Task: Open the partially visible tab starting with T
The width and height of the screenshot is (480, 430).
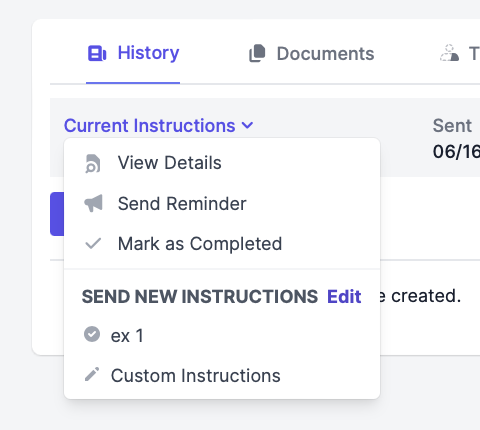Action: click(x=460, y=53)
